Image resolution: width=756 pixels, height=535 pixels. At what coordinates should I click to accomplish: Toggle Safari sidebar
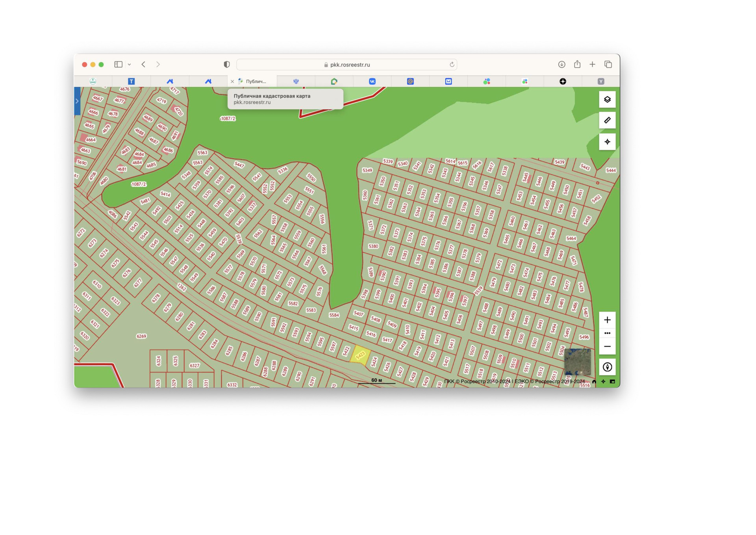[x=118, y=65]
